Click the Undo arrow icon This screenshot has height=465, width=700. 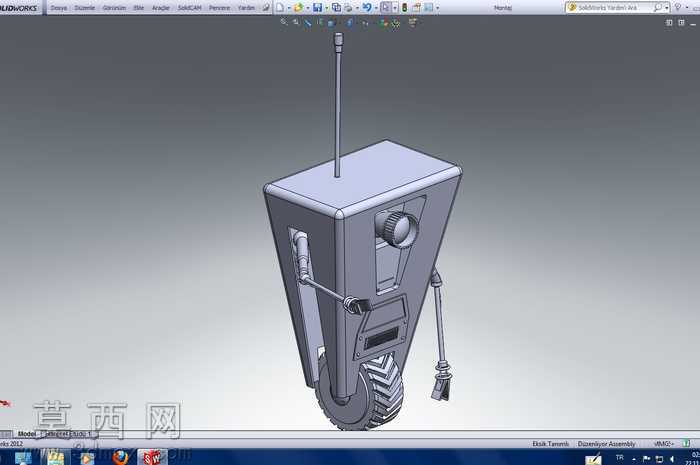pyautogui.click(x=367, y=7)
